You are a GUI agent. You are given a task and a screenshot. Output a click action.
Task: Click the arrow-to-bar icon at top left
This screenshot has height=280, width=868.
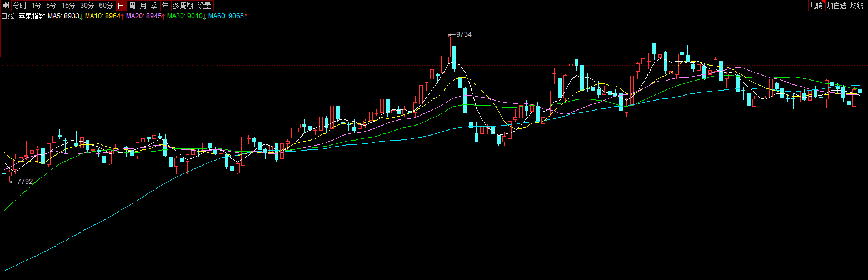coord(6,6)
